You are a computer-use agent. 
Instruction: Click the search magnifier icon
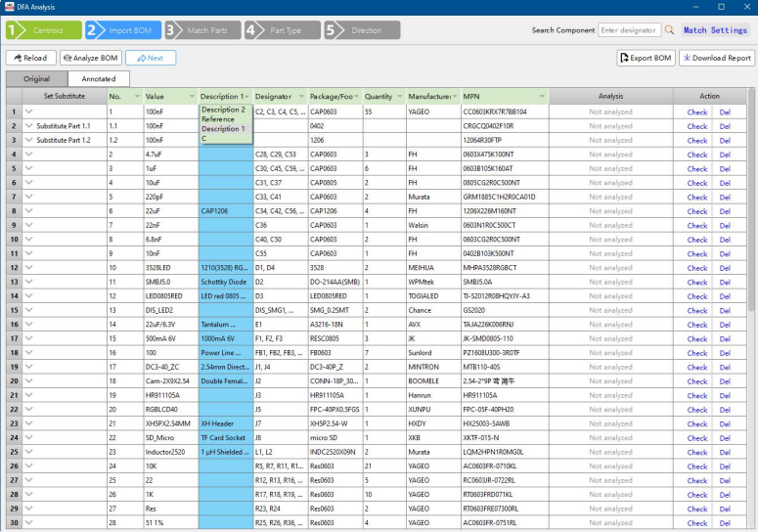coord(669,30)
